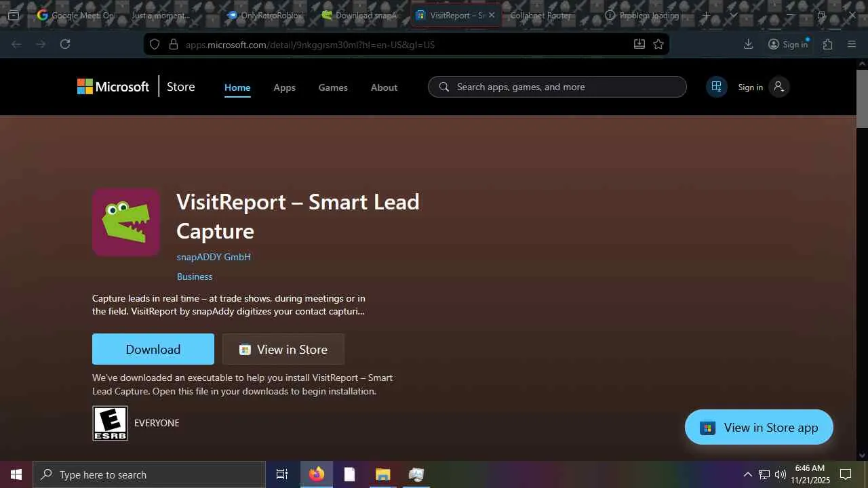Switch to the Download snapA tab

(x=359, y=15)
